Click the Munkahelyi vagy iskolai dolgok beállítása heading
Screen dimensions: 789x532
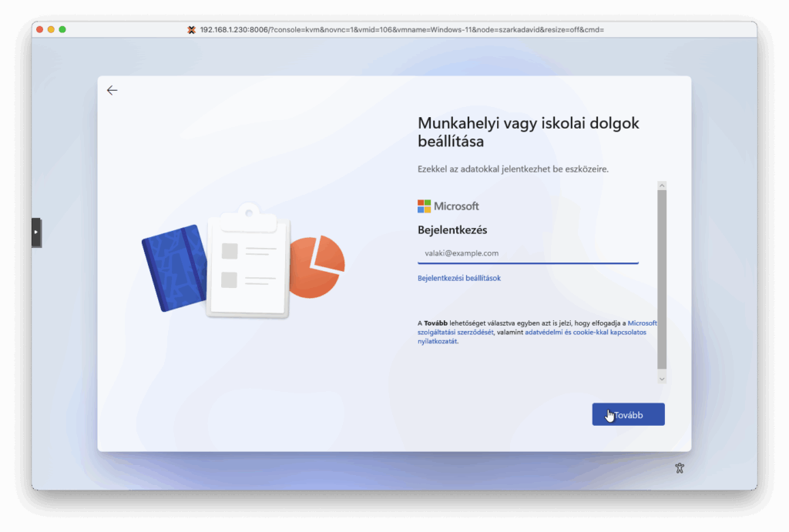[529, 132]
